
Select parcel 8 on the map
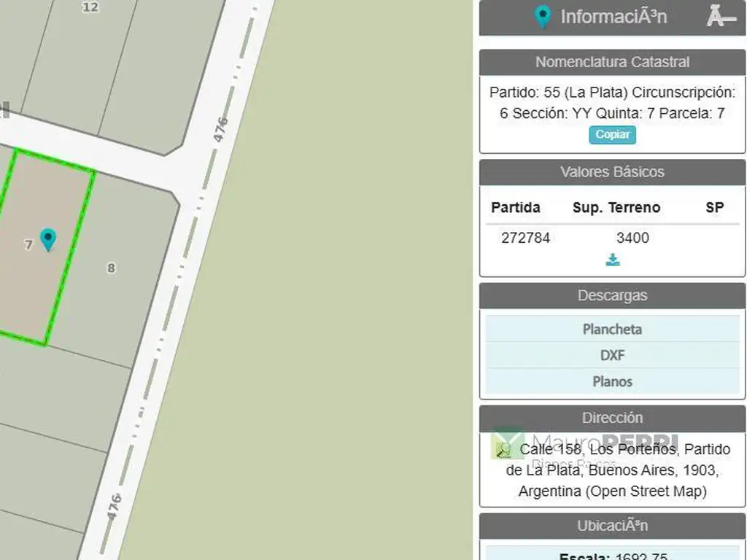point(111,268)
